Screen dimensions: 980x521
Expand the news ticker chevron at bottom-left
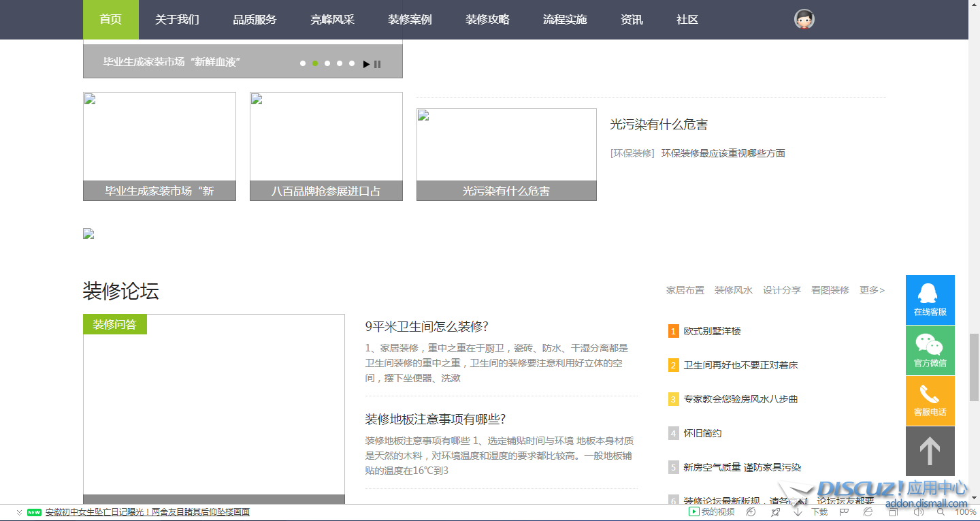pos(19,512)
